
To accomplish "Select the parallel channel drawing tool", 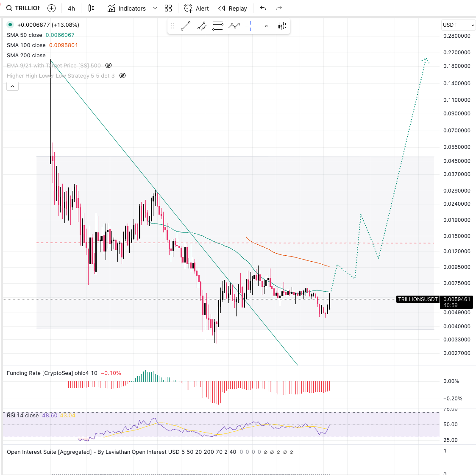I will tap(202, 26).
